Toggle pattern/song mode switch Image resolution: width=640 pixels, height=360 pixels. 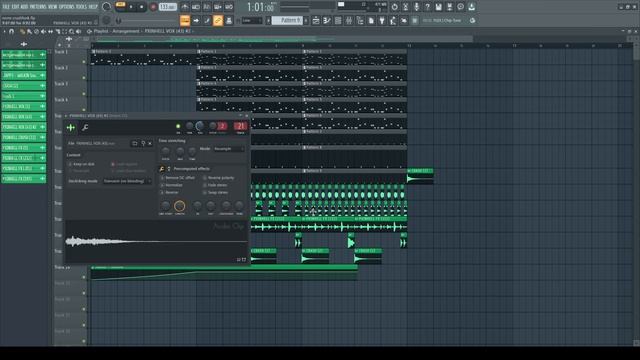click(x=120, y=5)
